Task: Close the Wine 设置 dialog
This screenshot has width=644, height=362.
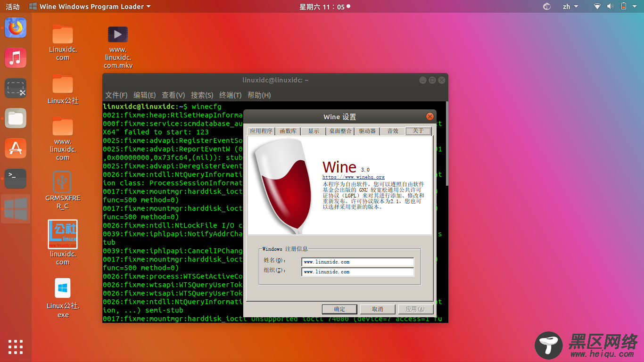Action: [429, 116]
